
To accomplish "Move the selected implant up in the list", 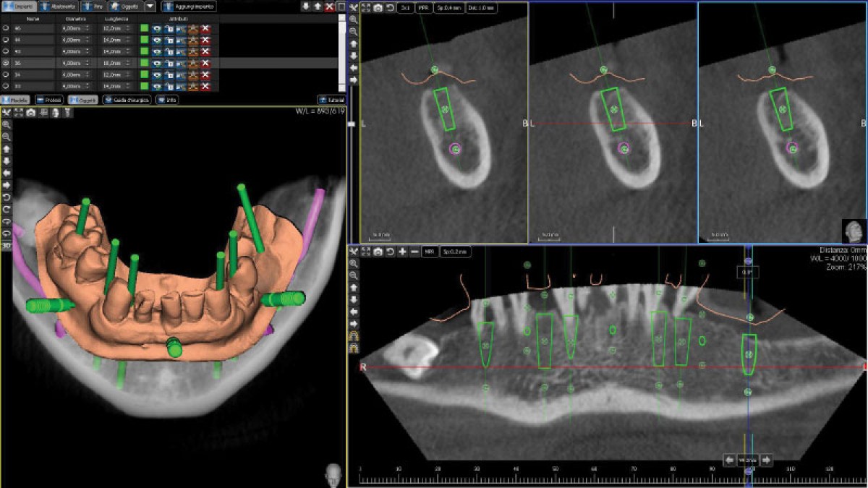I will click(318, 7).
